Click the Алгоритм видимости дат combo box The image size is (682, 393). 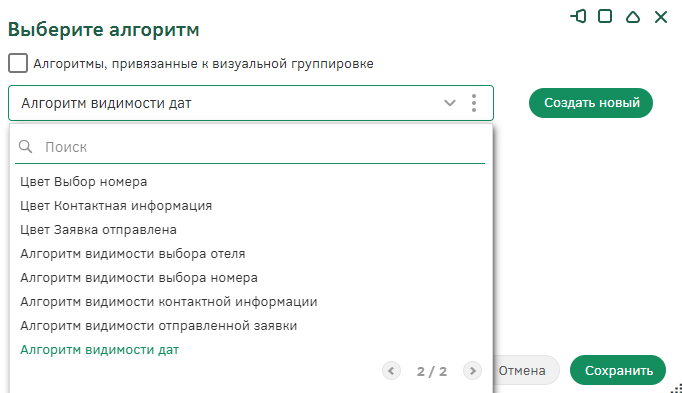[x=251, y=103]
